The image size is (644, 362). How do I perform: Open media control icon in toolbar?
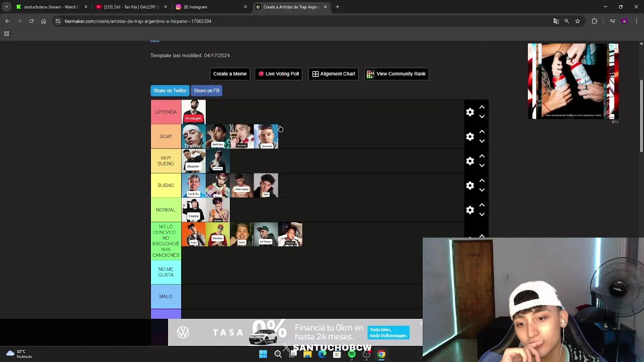pos(612,21)
